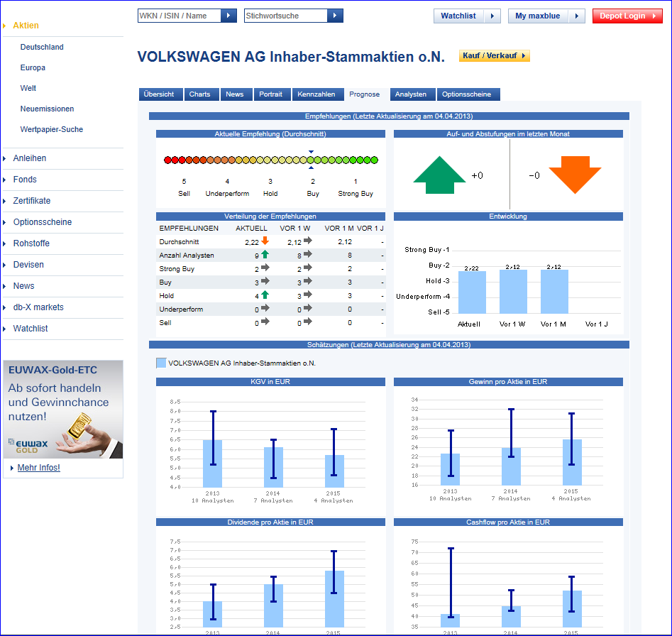
Task: Open the Portrait tab
Action: (x=272, y=94)
